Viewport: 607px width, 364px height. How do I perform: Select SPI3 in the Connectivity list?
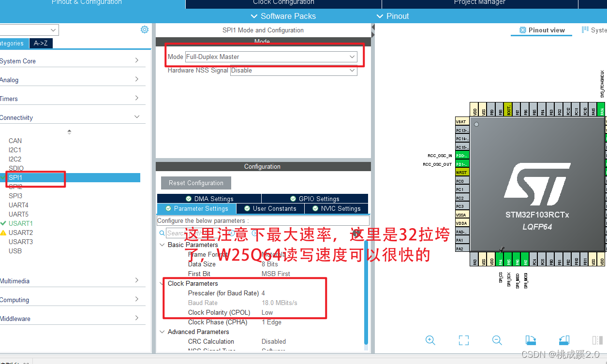click(15, 196)
